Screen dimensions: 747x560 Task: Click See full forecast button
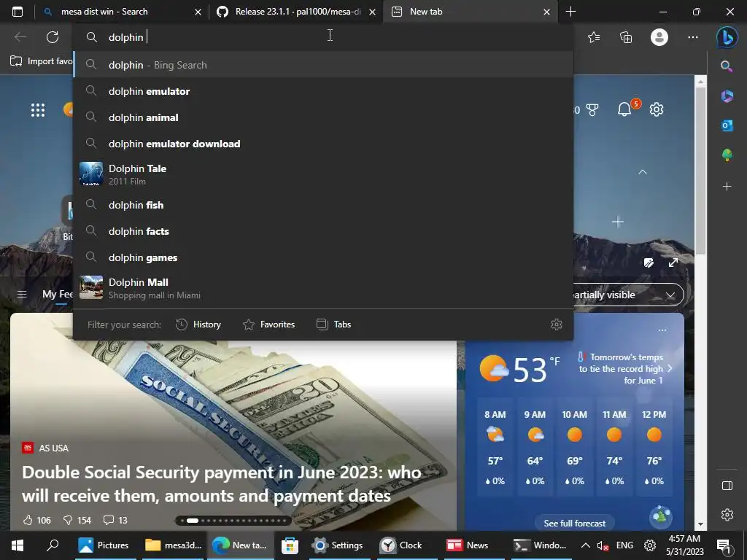pos(575,523)
